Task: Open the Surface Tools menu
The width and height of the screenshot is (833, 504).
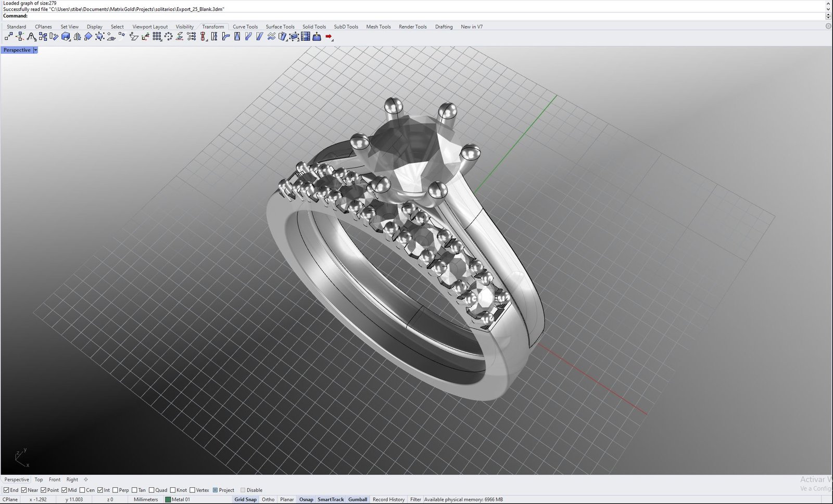Action: [280, 27]
